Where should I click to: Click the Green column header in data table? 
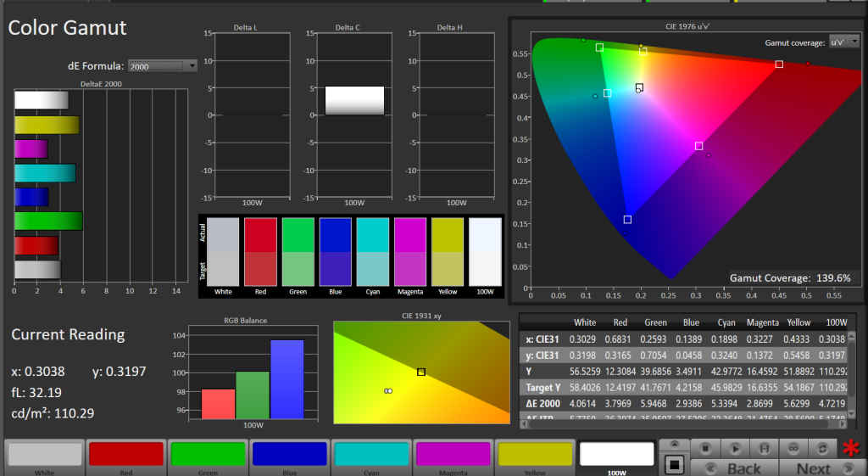point(655,322)
